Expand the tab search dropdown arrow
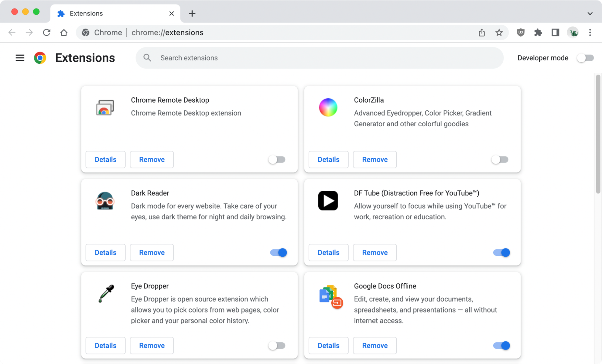 pyautogui.click(x=590, y=14)
